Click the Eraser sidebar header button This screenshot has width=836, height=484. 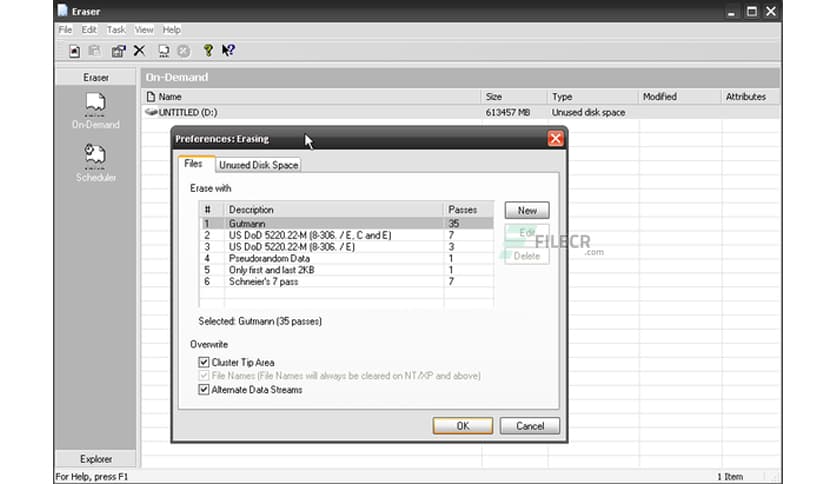(96, 77)
